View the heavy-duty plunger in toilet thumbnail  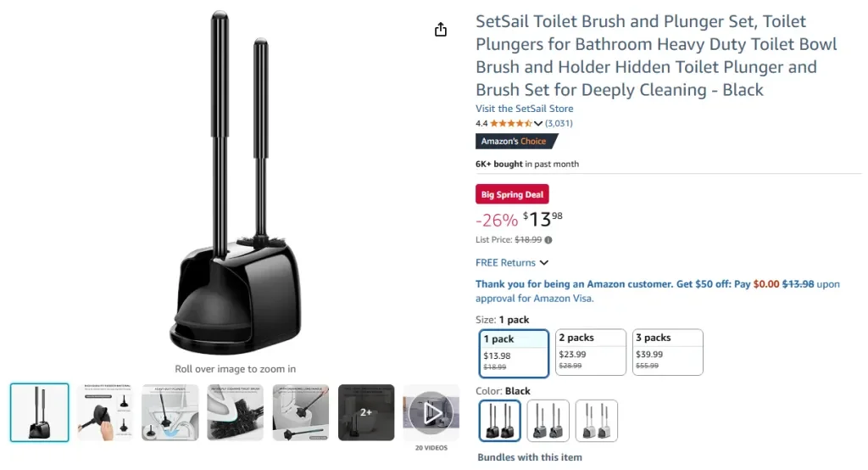(x=170, y=412)
